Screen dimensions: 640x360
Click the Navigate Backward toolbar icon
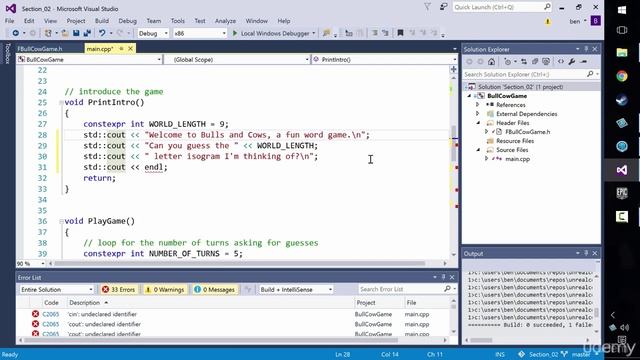coord(15,33)
